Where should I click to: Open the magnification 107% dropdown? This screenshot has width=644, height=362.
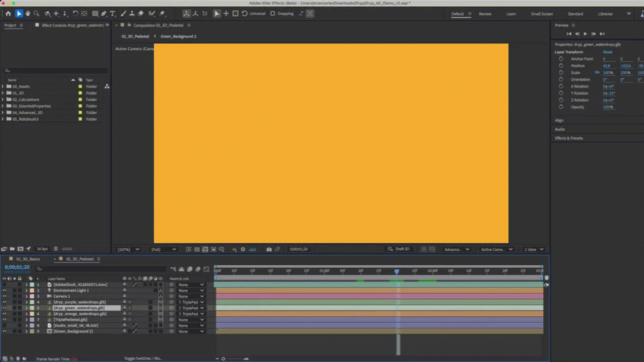[x=128, y=249]
